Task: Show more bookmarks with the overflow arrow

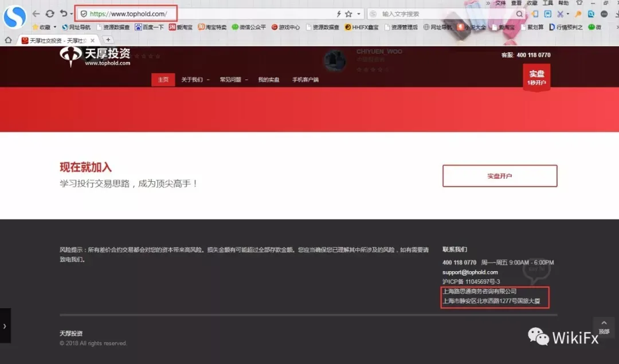Action: point(617,28)
